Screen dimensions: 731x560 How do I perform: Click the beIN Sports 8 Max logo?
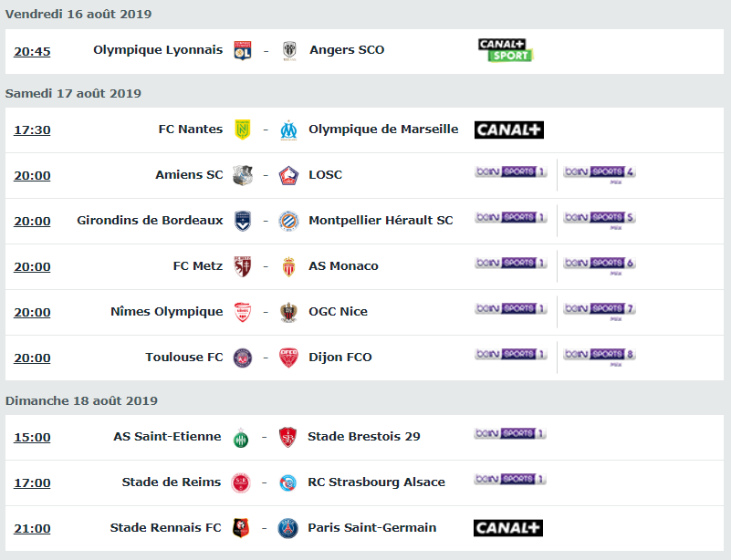click(x=599, y=357)
